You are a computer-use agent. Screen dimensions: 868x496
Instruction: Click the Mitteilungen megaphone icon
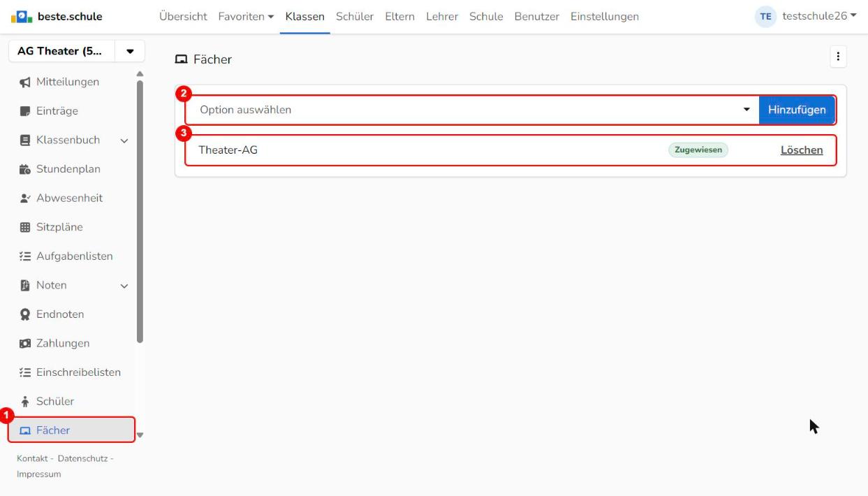point(25,82)
